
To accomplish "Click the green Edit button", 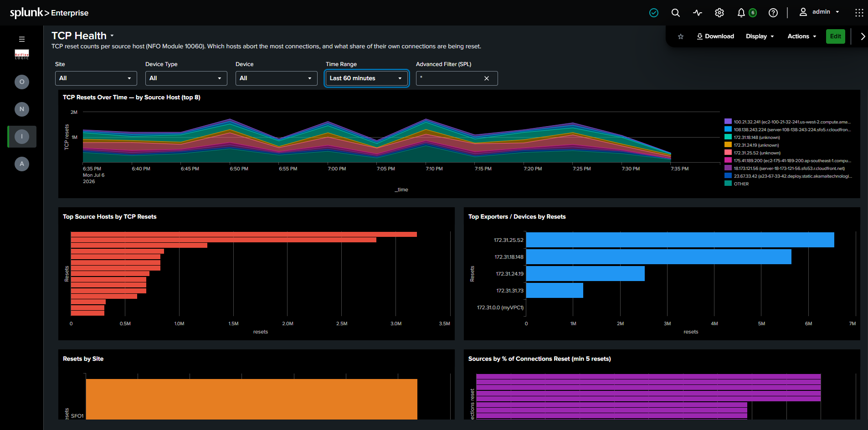I will [836, 36].
